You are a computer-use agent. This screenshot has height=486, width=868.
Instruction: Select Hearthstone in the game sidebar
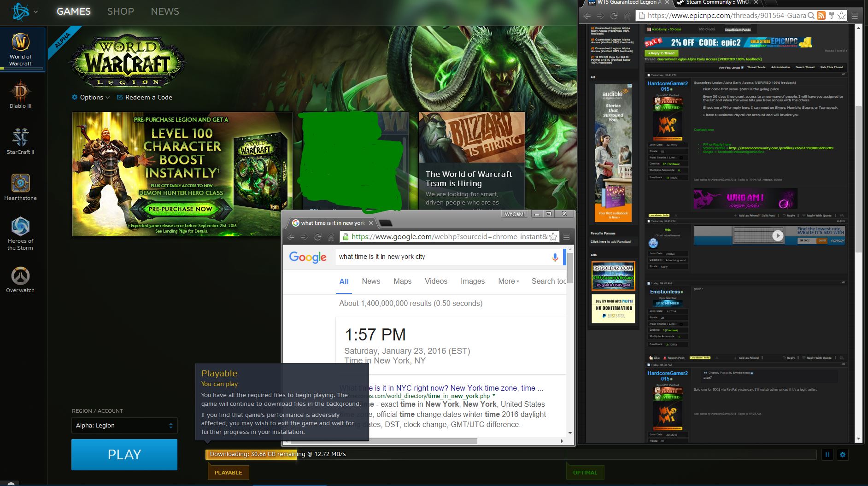[20, 187]
